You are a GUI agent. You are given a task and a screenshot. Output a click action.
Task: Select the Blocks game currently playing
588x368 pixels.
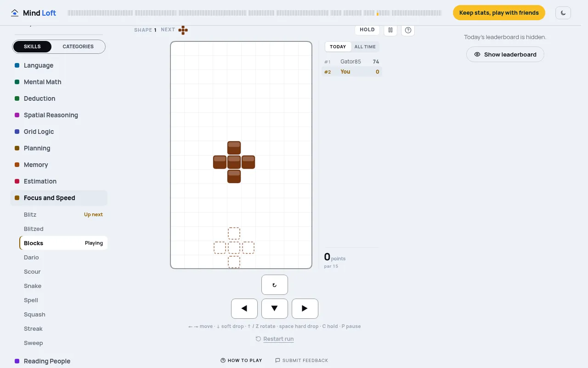click(x=63, y=243)
